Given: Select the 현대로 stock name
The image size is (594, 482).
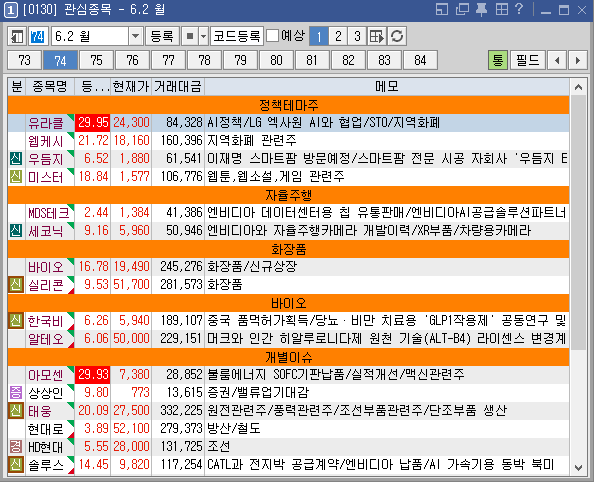Looking at the screenshot, I should click(x=46, y=429).
